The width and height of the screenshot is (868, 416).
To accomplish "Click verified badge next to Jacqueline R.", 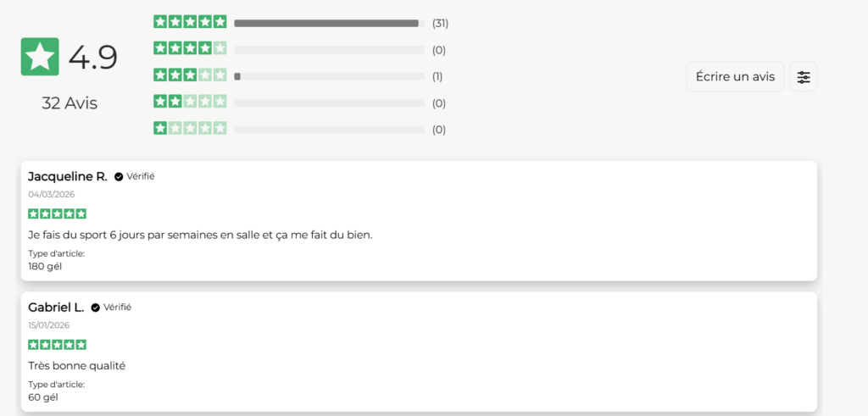I will coord(119,177).
